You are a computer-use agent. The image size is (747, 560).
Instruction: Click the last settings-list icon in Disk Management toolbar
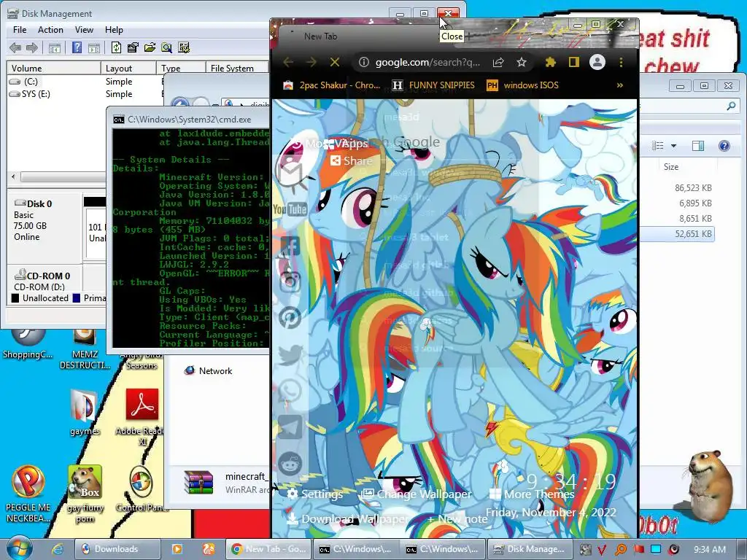click(x=183, y=47)
